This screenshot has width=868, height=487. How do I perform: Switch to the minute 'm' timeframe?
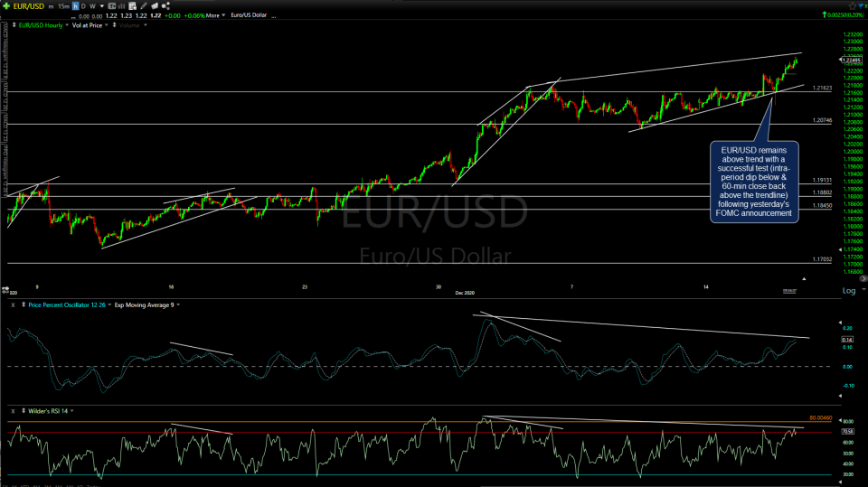click(x=51, y=6)
